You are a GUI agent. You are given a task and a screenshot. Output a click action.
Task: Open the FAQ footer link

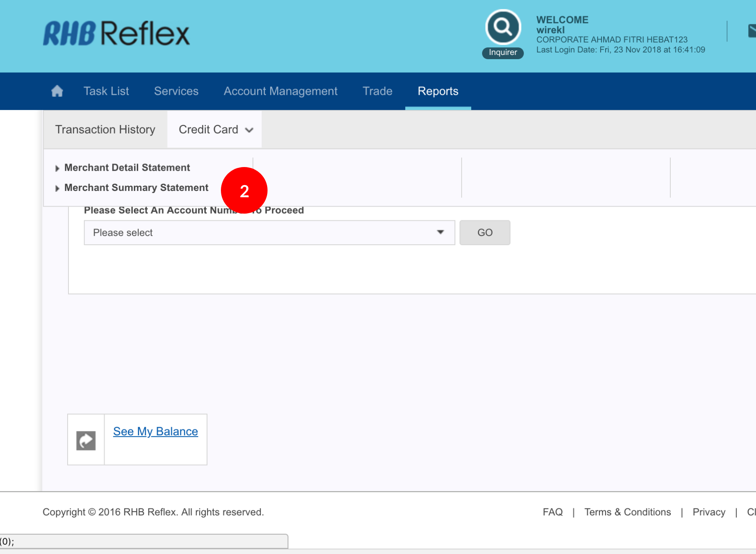(x=552, y=512)
